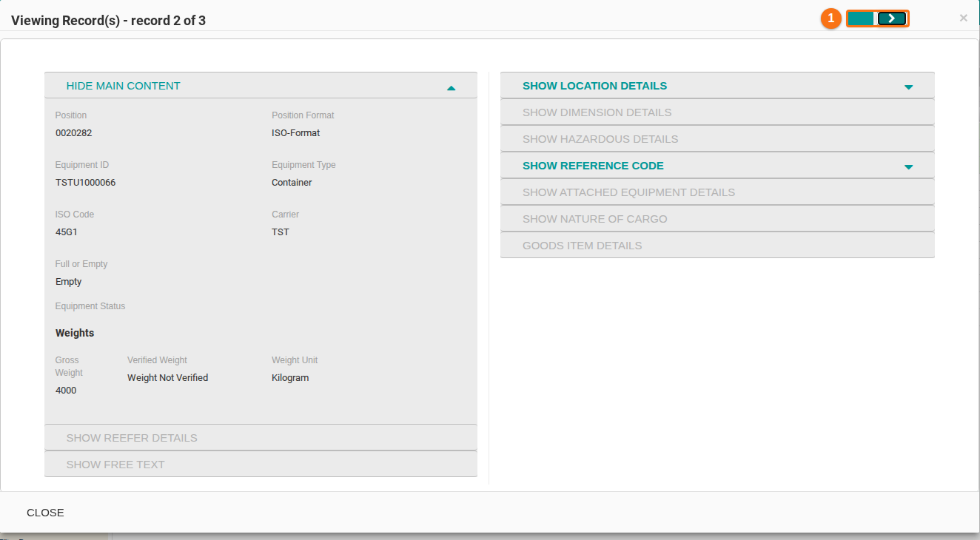
Task: Go to the next record with the arrow button
Action: tap(892, 18)
